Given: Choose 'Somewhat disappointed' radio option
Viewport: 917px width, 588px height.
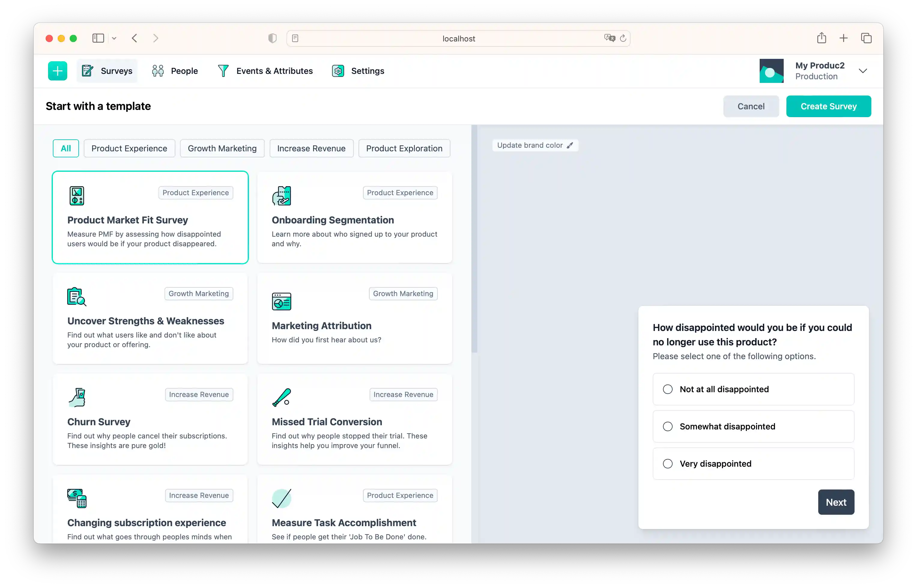Looking at the screenshot, I should (x=668, y=426).
